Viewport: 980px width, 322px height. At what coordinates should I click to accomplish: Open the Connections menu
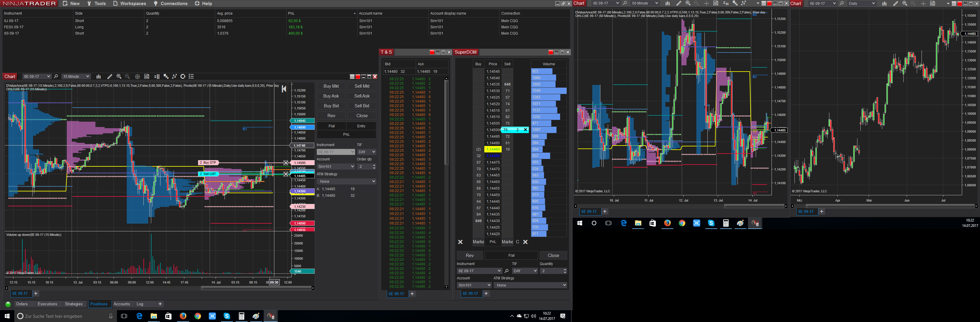170,3
